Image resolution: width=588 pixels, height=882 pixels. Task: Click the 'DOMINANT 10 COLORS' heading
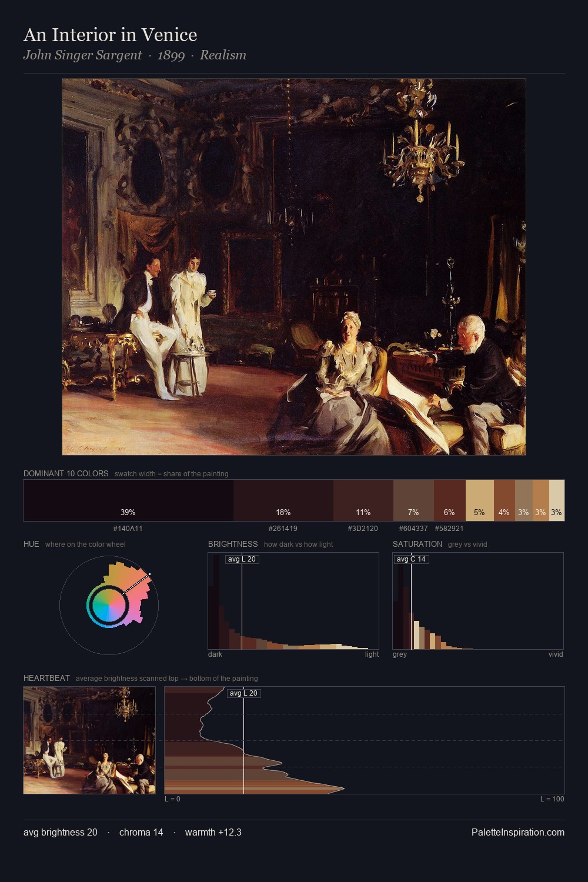coord(66,473)
